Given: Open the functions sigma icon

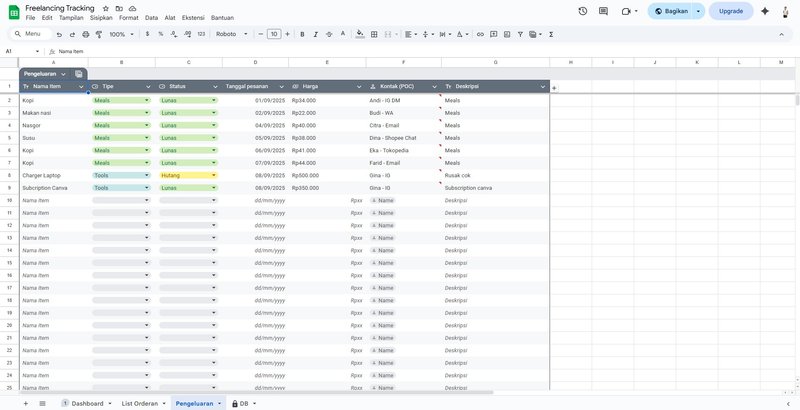Looking at the screenshot, I should 551,34.
